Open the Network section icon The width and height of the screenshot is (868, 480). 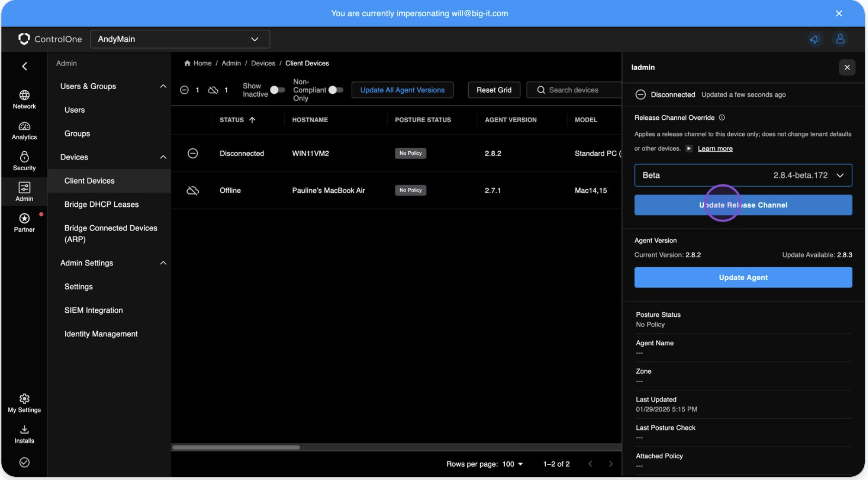coord(24,95)
